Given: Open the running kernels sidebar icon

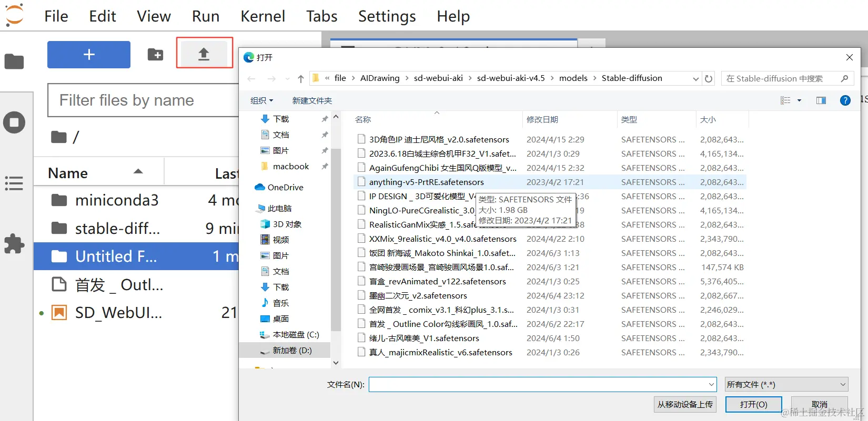Looking at the screenshot, I should [x=14, y=122].
